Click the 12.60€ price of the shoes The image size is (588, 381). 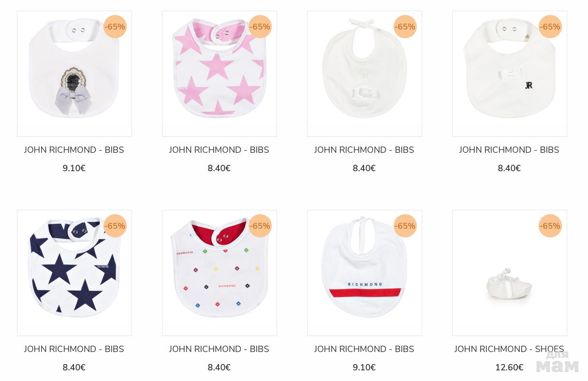click(x=509, y=367)
